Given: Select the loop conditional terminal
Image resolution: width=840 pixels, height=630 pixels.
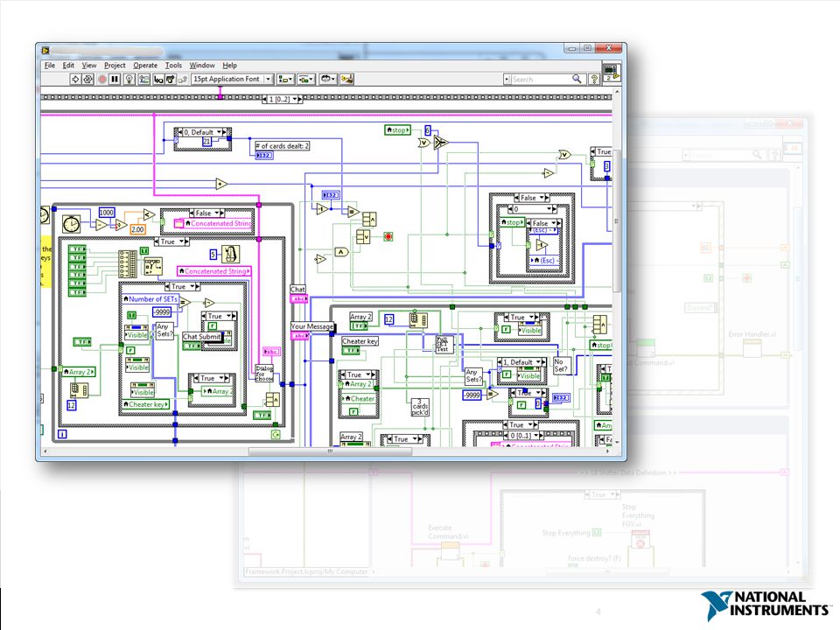Looking at the screenshot, I should (x=276, y=435).
